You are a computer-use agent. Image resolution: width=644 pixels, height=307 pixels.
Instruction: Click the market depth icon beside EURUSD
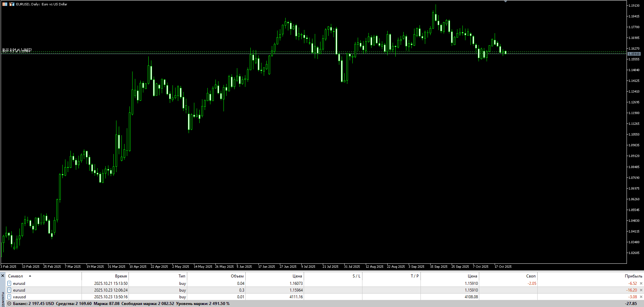point(12,4)
